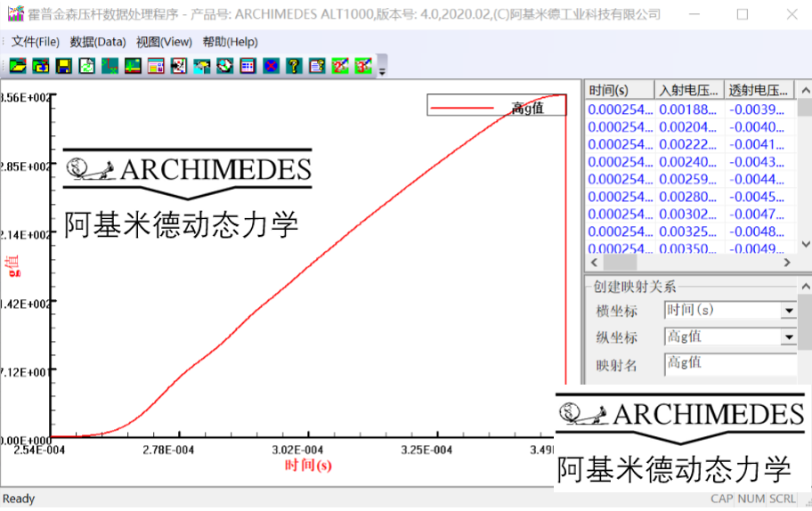Viewport: 812px width, 511px height.
Task: Open the 文件(File) menu
Action: [x=36, y=42]
